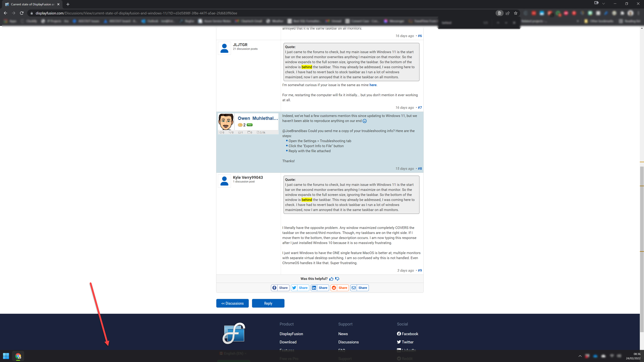Share the post on LinkedIn
This screenshot has height=362, width=644.
[320, 288]
